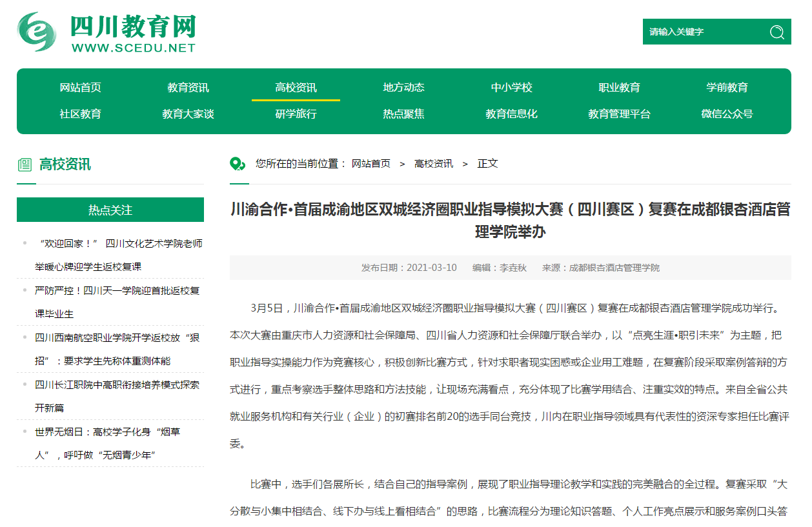The image size is (812, 527).
Task: Click the 热点关注 header bar
Action: click(110, 210)
